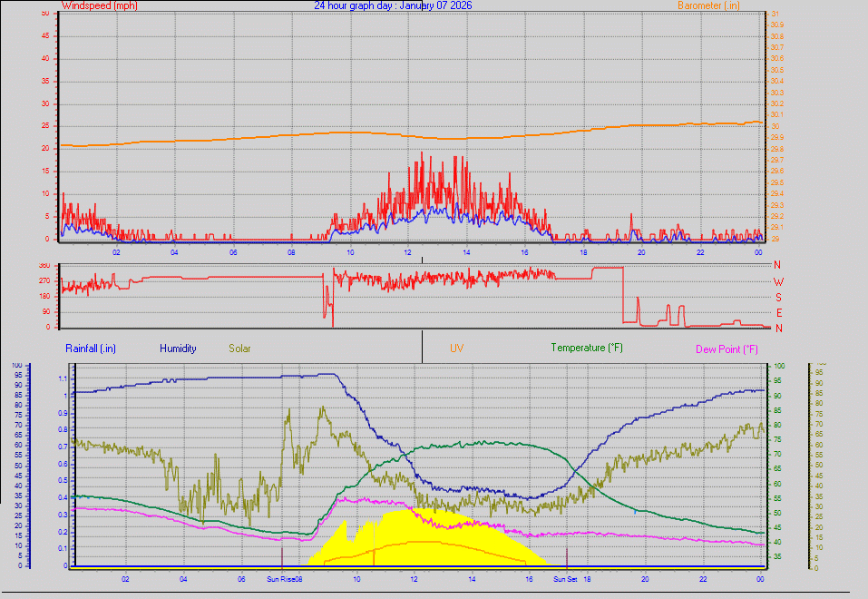868x599 pixels.
Task: Click the Sun Rise marker label
Action: 282,578
